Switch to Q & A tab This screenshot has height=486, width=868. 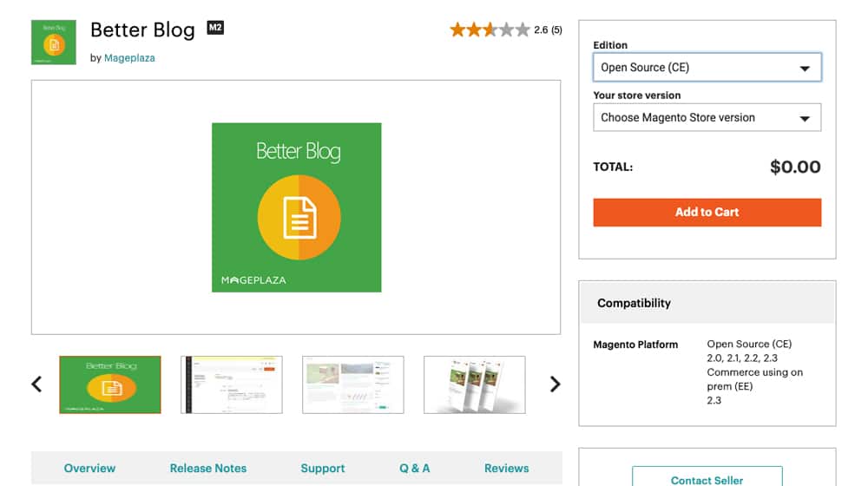pyautogui.click(x=415, y=469)
